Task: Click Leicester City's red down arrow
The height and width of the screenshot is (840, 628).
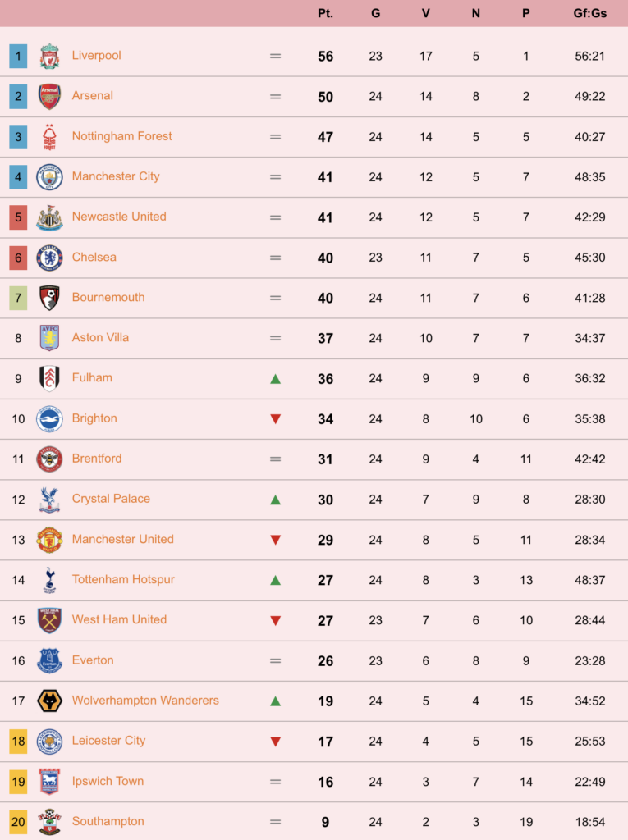Action: (276, 742)
